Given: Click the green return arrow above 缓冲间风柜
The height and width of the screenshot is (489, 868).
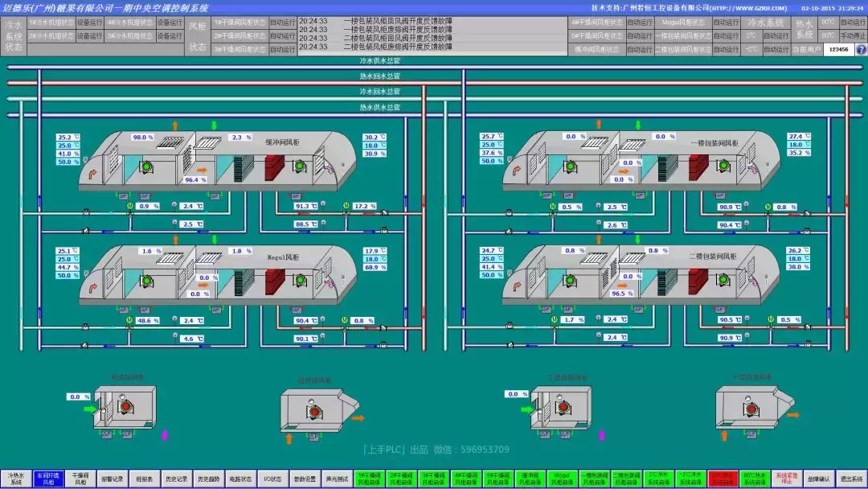Looking at the screenshot, I should (214, 125).
